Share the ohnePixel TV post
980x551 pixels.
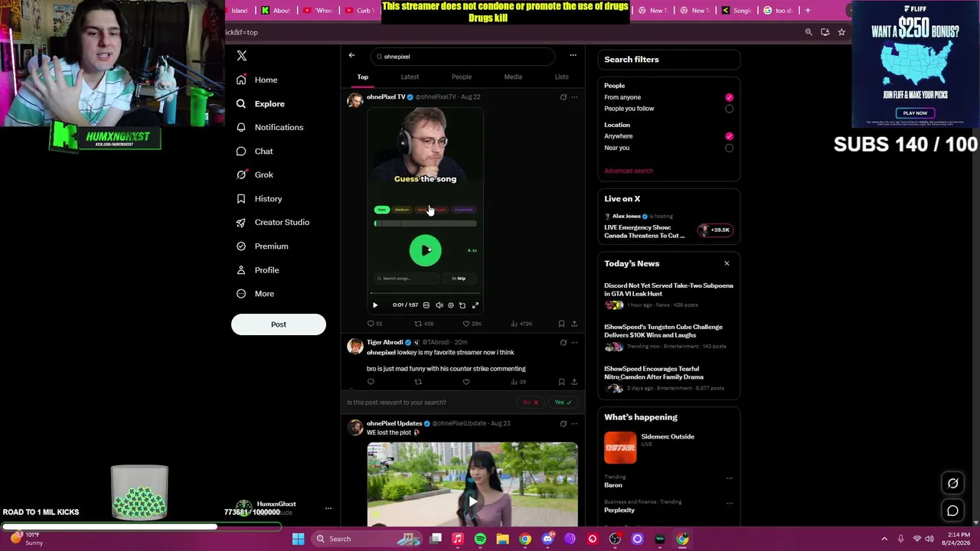coord(574,324)
